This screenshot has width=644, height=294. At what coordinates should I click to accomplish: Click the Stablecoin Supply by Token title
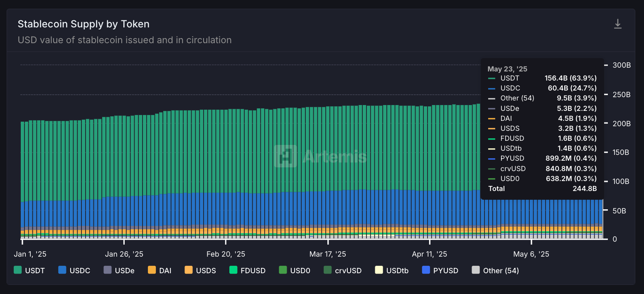coord(84,24)
